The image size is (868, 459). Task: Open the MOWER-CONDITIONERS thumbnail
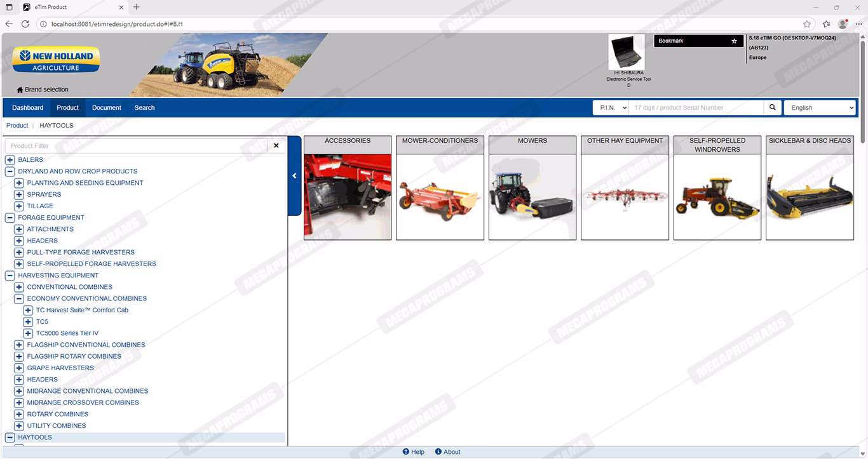point(440,197)
